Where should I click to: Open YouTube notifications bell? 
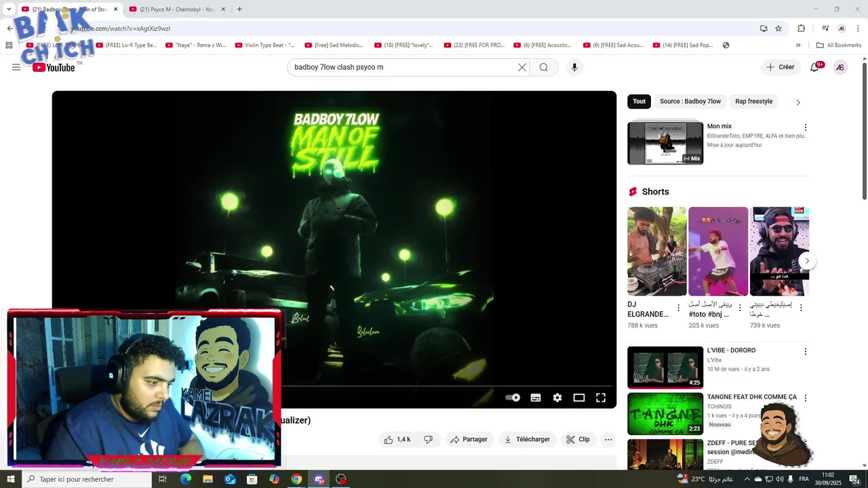(814, 67)
